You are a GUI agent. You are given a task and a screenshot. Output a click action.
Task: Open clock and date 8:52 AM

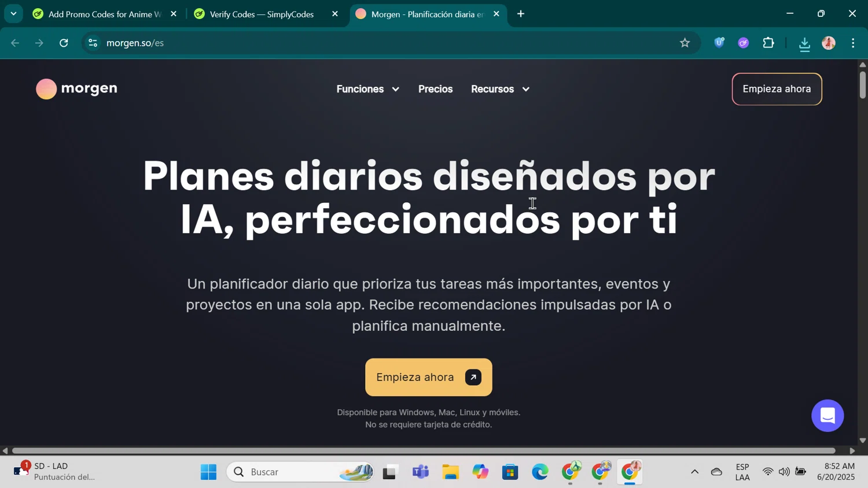836,472
